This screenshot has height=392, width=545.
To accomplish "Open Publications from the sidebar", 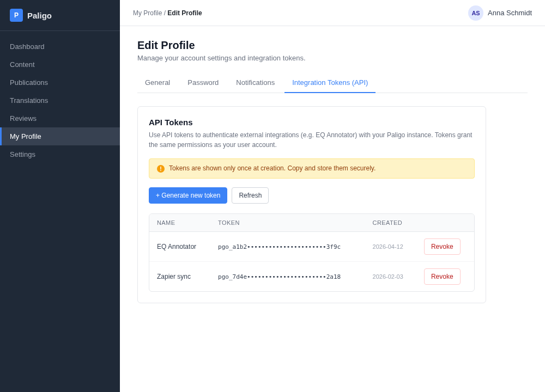I will 60,83.
